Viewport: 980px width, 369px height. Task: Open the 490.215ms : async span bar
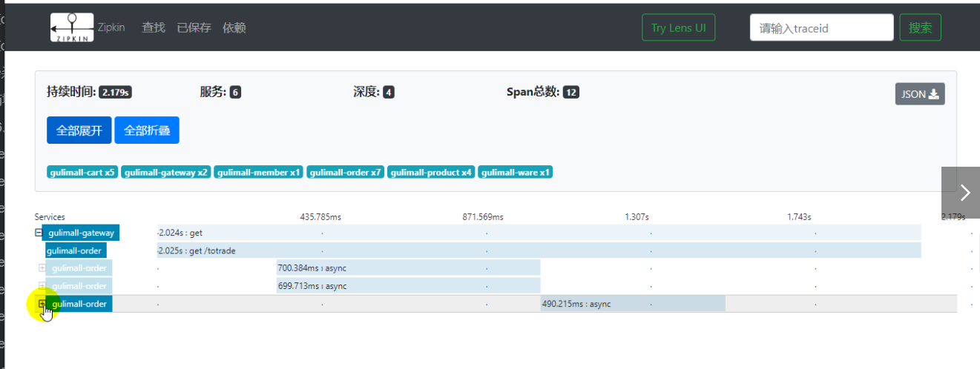[633, 304]
